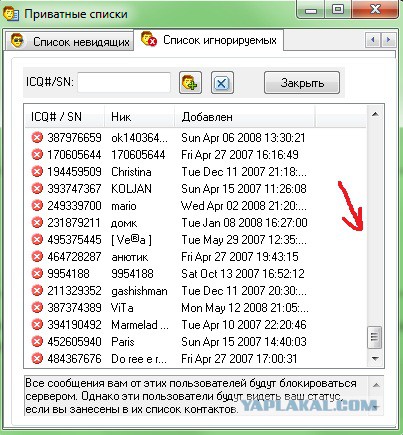Select nickname [ Ve®a ]
This screenshot has height=435, width=403.
[131, 240]
